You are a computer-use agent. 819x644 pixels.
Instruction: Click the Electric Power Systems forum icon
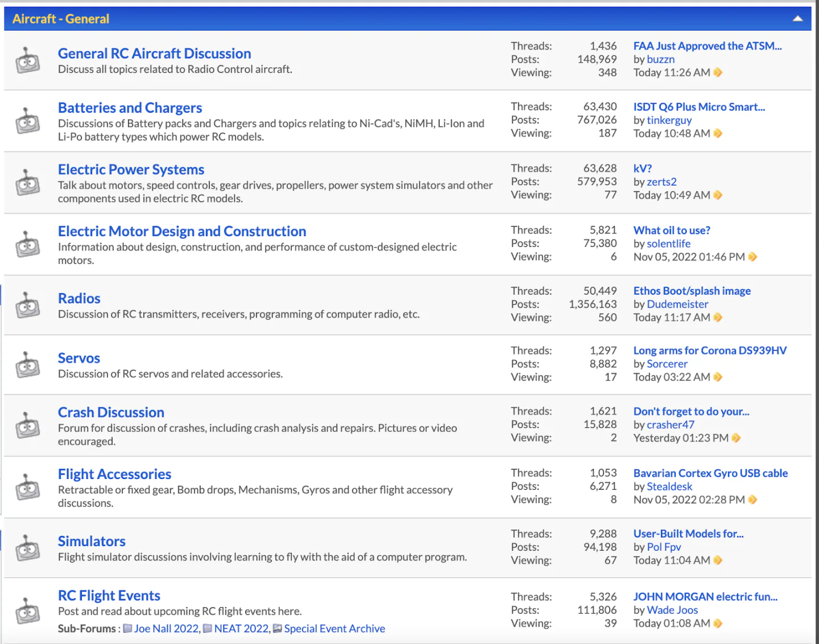click(27, 182)
